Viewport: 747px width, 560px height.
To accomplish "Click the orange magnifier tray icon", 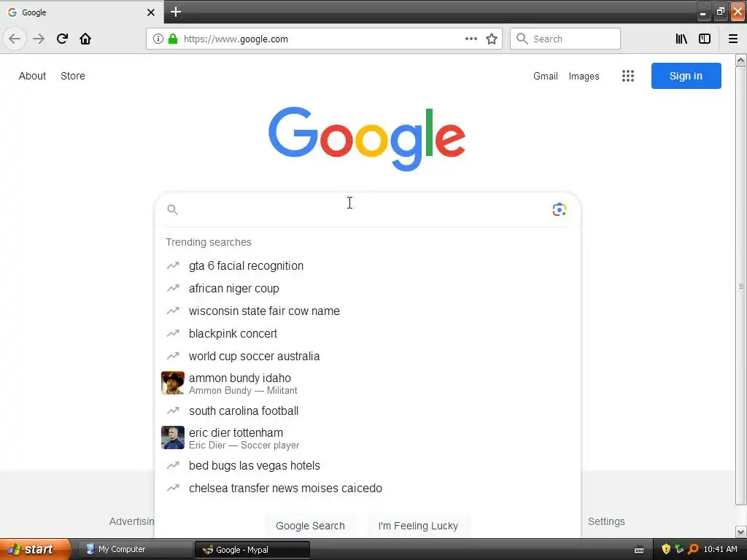I will click(693, 549).
